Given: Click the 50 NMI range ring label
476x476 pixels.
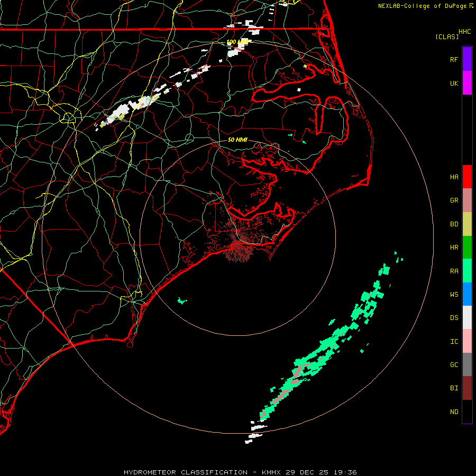Looking at the screenshot, I should point(237,140).
